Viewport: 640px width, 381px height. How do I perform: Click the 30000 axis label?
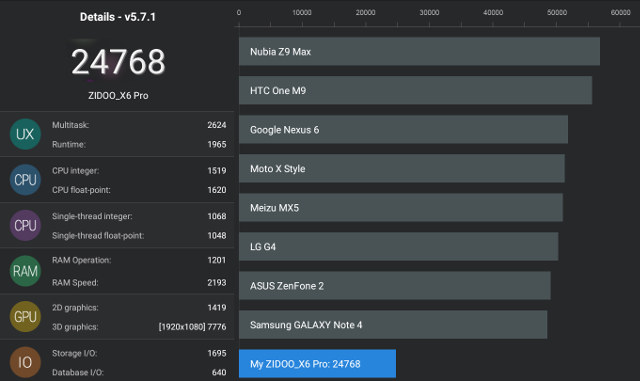coord(429,13)
